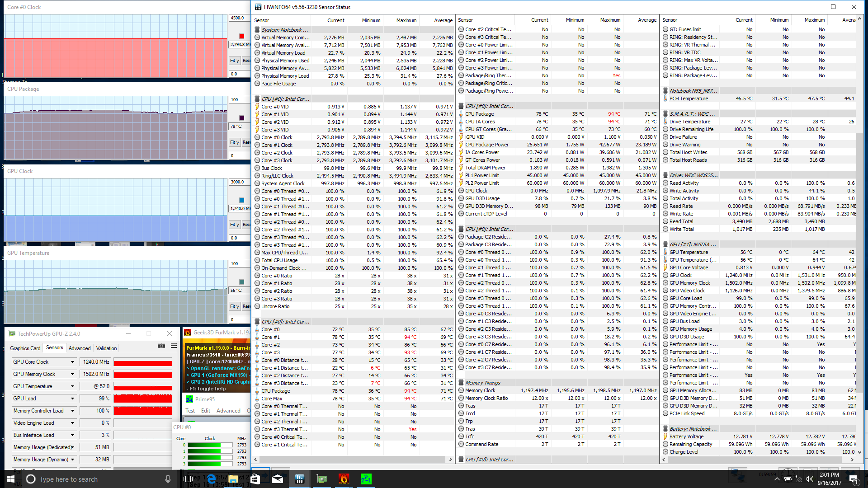This screenshot has width=868, height=488.
Task: Click the blue color swatch in GPU Clock graph
Action: [x=241, y=200]
